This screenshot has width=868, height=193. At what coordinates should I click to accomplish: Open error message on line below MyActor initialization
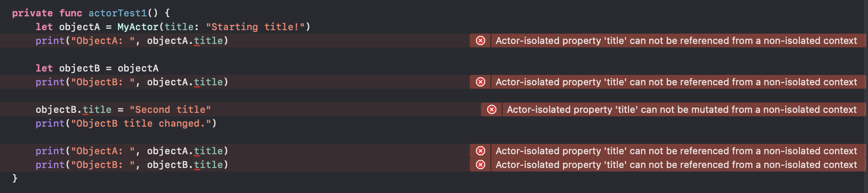click(676, 40)
